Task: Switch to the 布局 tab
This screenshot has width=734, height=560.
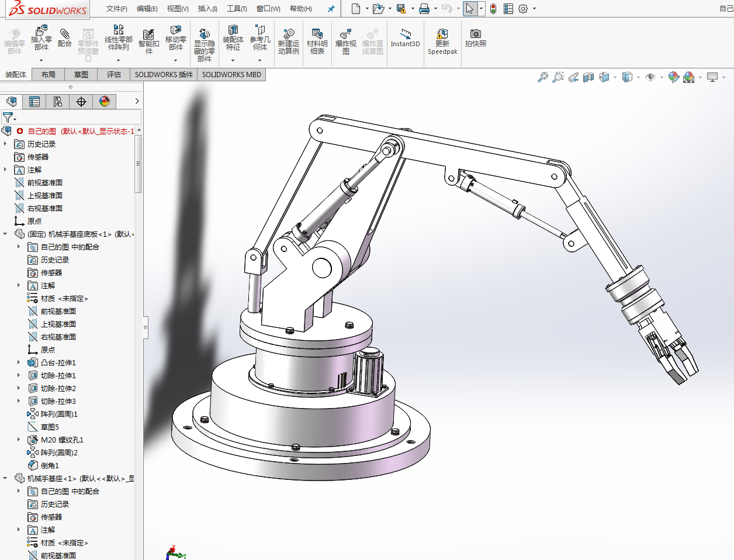Action: [x=49, y=75]
